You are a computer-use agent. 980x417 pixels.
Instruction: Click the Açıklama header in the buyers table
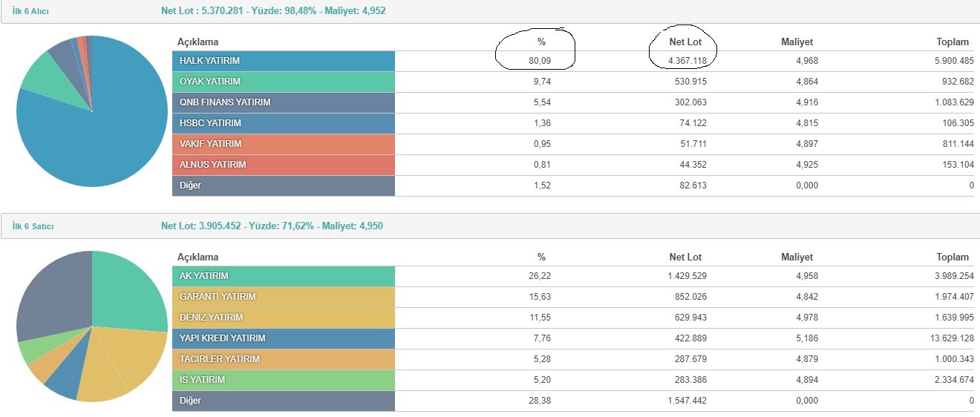[x=198, y=42]
